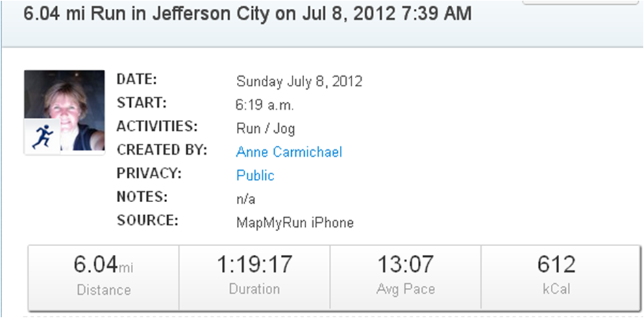Screen dimensions: 644x318
Task: Open Anne Carmichael's profile link
Action: coord(288,151)
